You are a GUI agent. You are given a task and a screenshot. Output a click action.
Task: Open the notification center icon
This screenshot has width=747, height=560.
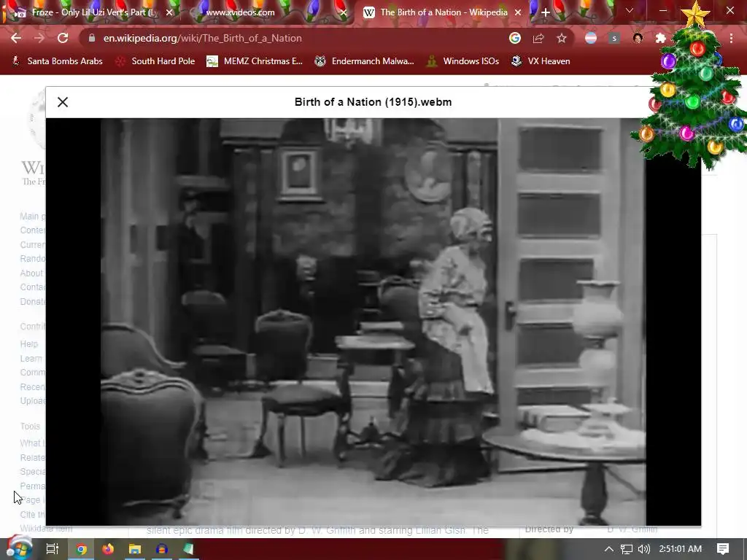[x=723, y=549]
